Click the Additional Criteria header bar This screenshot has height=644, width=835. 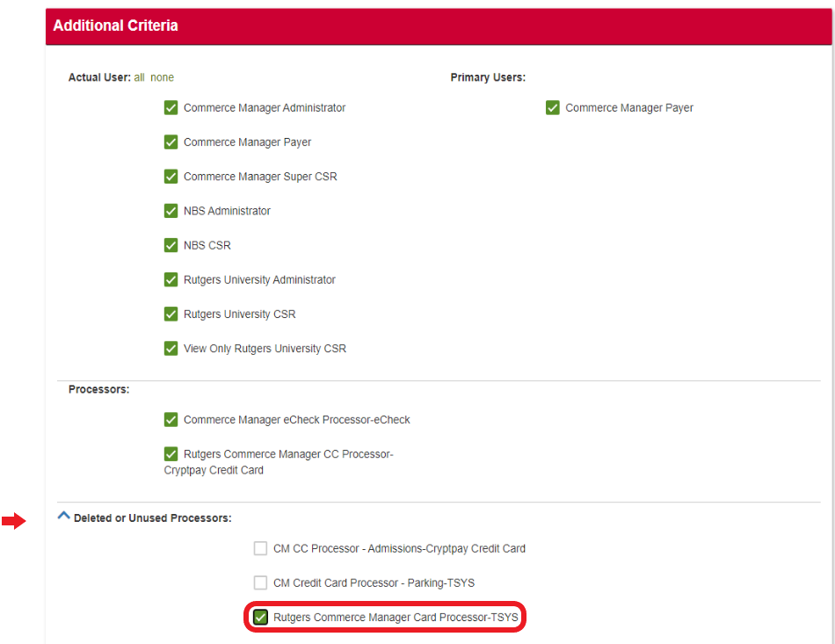tap(439, 25)
